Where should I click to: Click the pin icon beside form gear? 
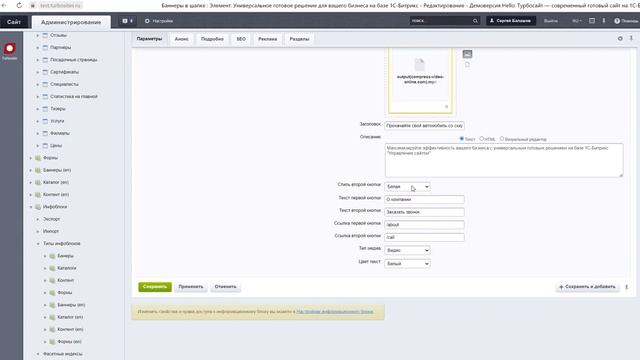tap(631, 38)
